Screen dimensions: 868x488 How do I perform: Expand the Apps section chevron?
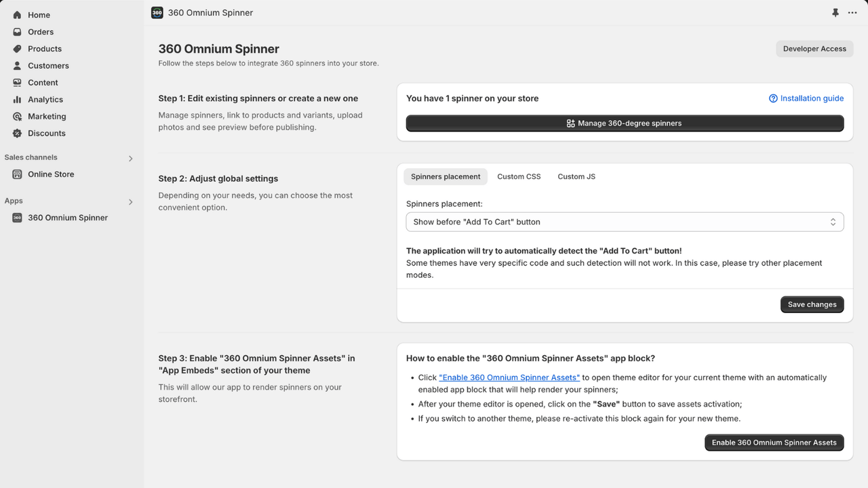[x=131, y=201]
